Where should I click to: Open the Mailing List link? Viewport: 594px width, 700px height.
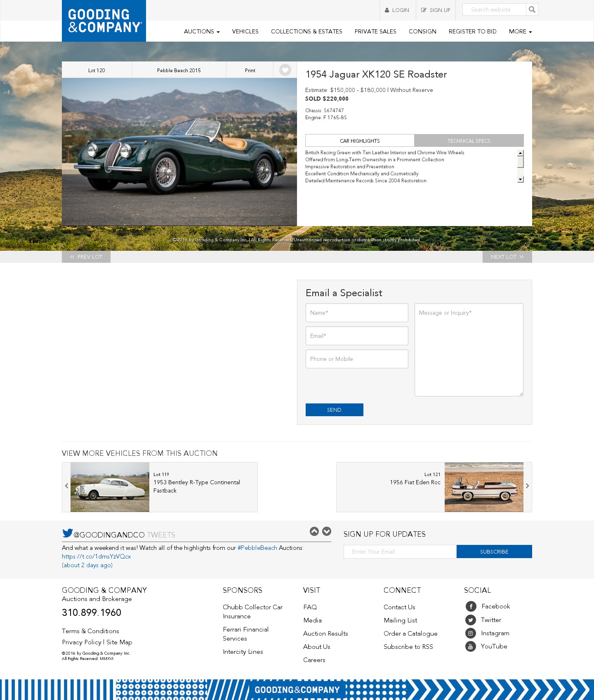coord(401,620)
